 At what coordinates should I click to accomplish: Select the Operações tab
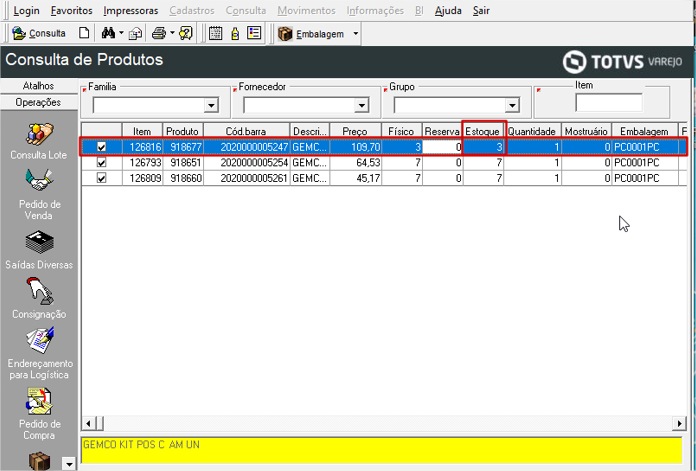(x=39, y=103)
